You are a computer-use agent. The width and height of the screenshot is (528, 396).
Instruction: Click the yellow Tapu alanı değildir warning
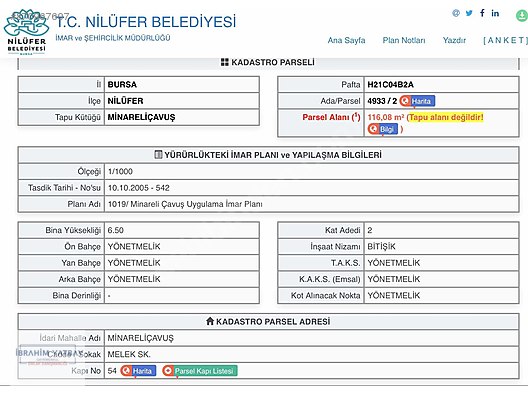(x=446, y=117)
